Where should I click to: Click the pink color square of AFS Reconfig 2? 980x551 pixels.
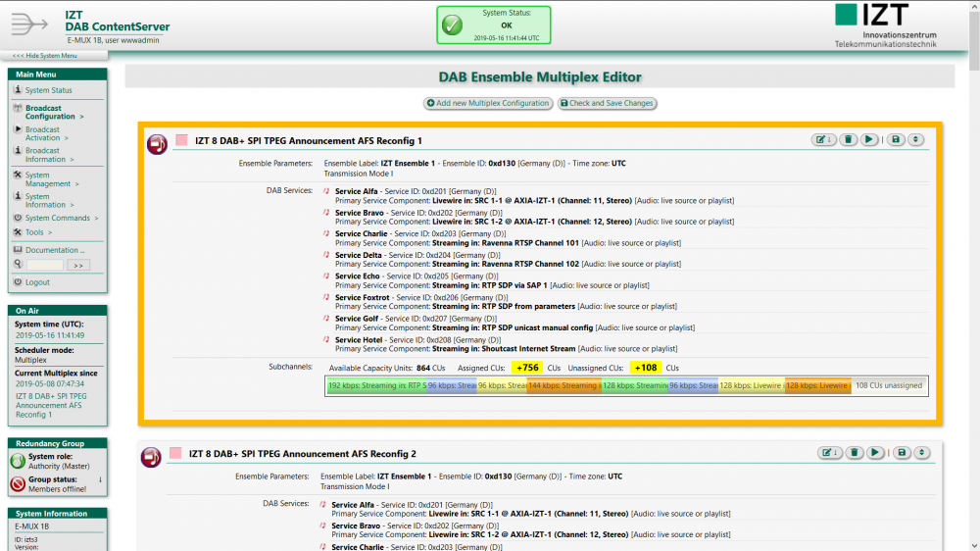(x=175, y=453)
